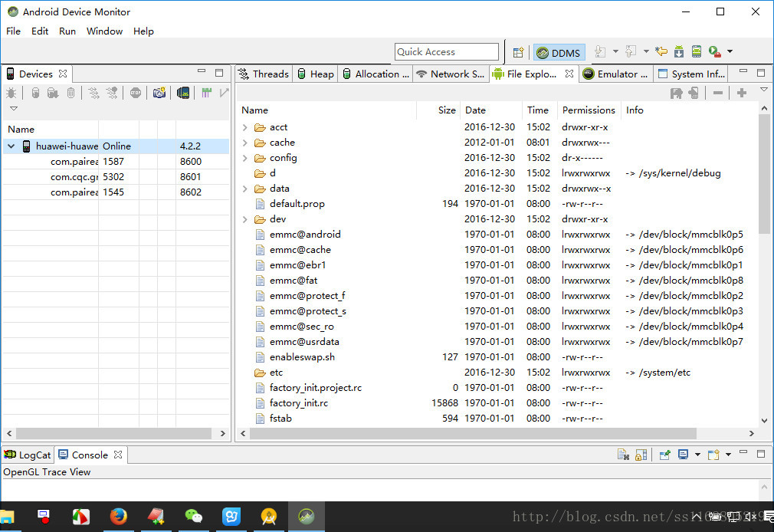Screen dimensions: 774x532
Task: Switch to the Heap tab
Action: coord(316,74)
